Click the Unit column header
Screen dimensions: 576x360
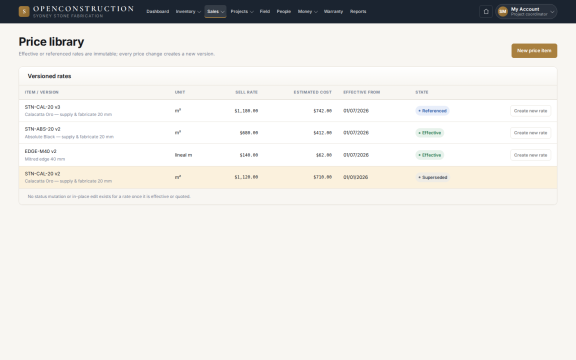click(180, 92)
